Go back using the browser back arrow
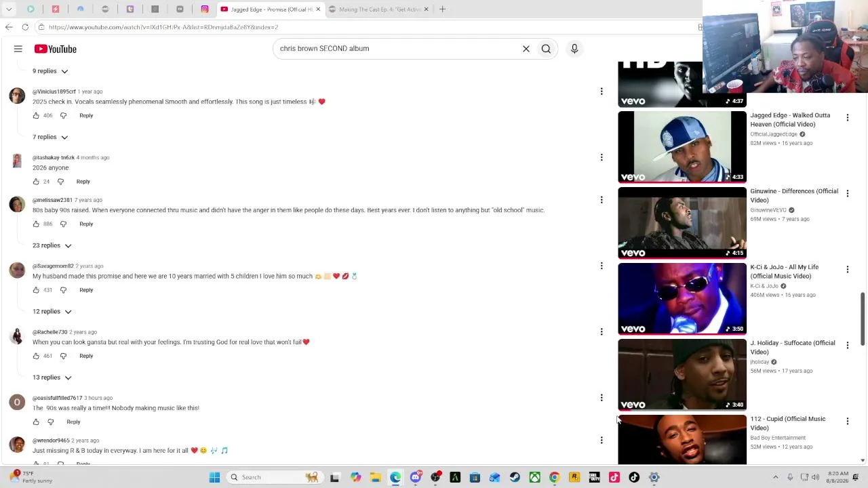The image size is (868, 488). click(8, 27)
